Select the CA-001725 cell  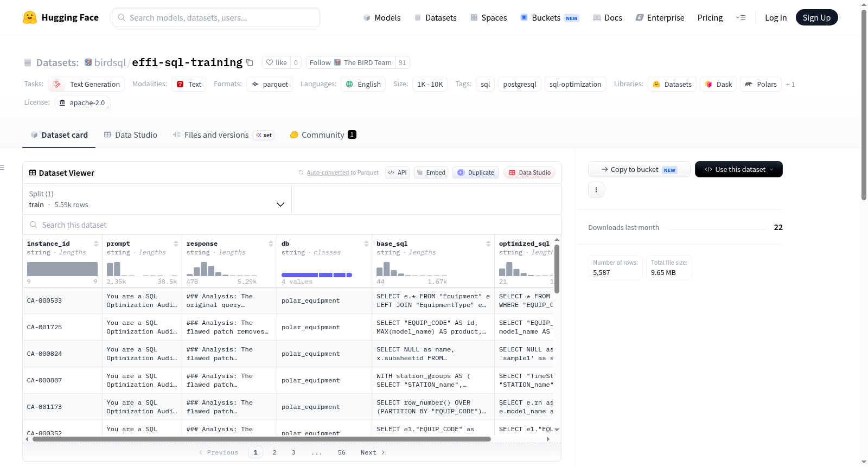click(x=62, y=327)
